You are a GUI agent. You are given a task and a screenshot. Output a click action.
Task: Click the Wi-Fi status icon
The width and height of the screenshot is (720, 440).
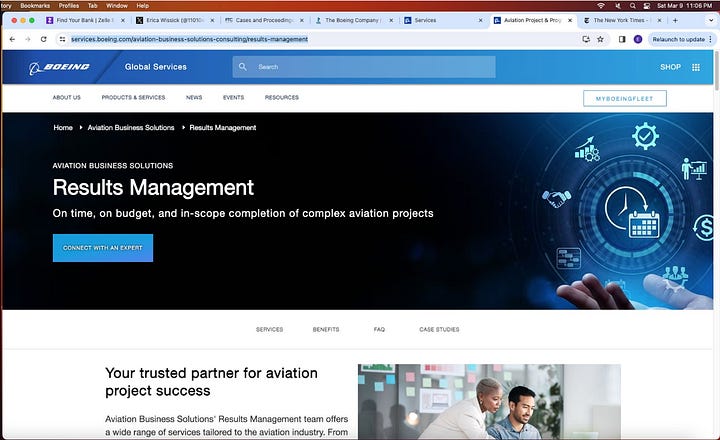(x=601, y=6)
